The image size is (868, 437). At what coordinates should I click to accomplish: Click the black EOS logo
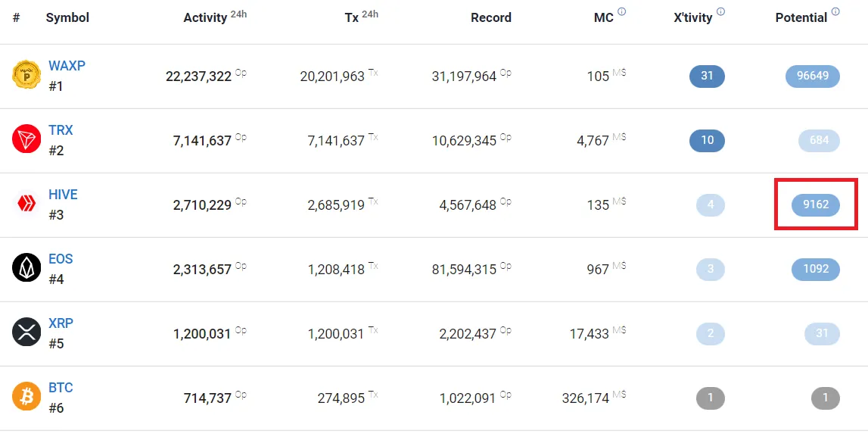pyautogui.click(x=26, y=268)
